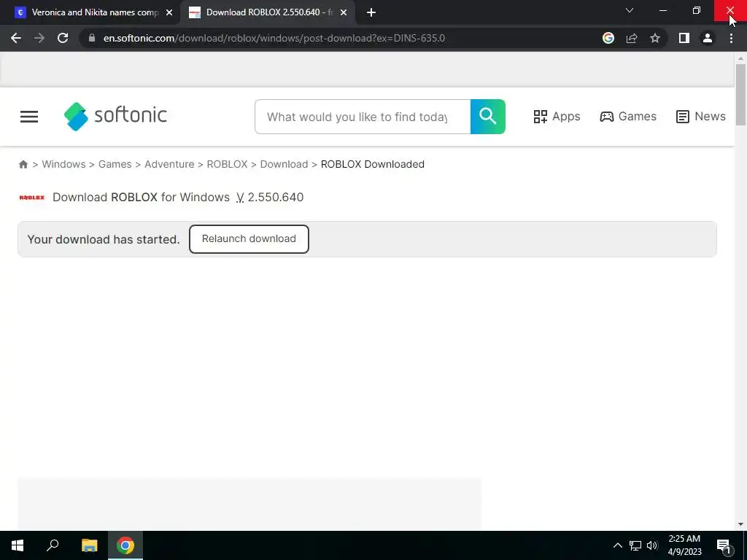Close the Download ROBLOX tab
747x560 pixels.
click(344, 12)
